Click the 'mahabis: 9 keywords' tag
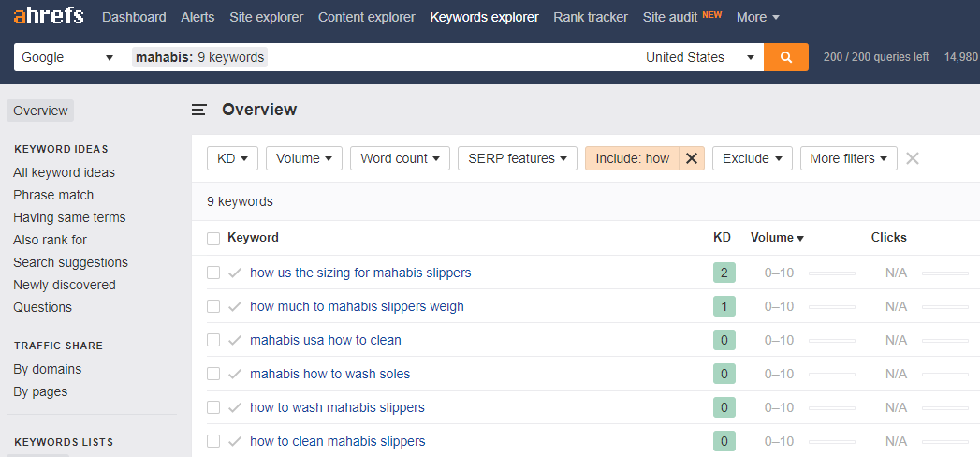980x457 pixels. click(200, 57)
